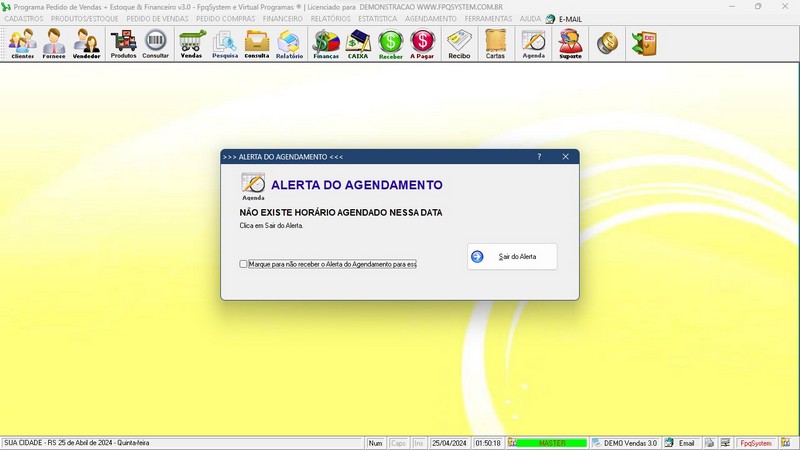Open the RELATÓRIOS menu
Viewport: 800px width, 450px height.
click(331, 19)
